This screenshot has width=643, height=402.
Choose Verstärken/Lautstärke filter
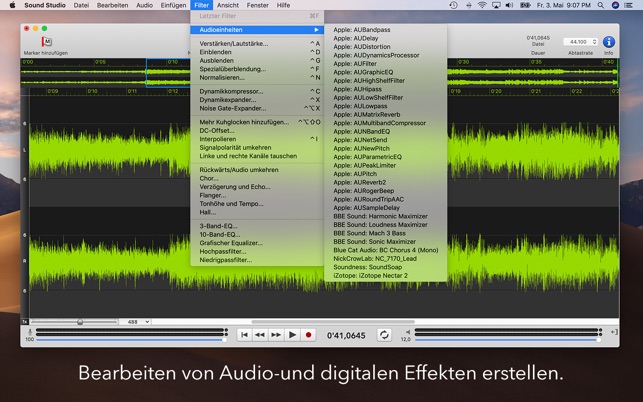[x=257, y=43]
